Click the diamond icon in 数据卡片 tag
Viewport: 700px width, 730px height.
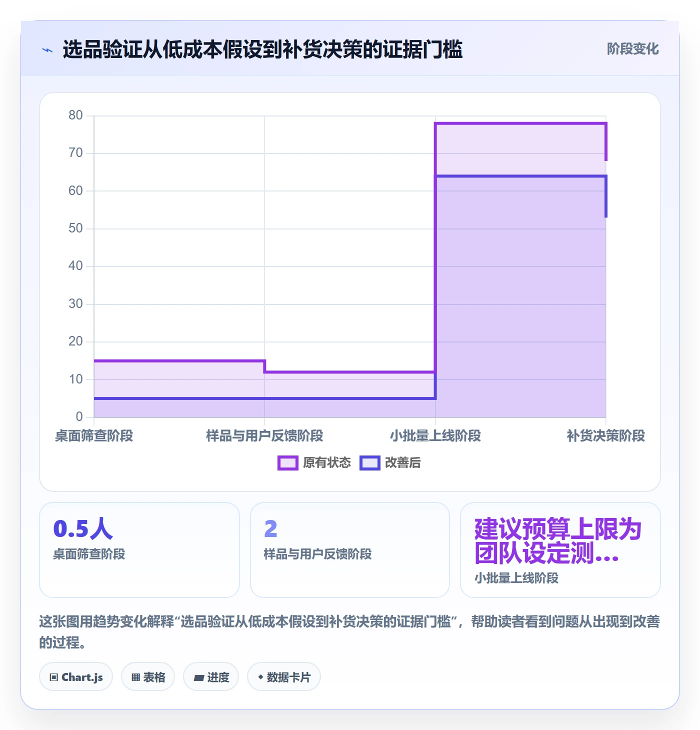tap(260, 677)
